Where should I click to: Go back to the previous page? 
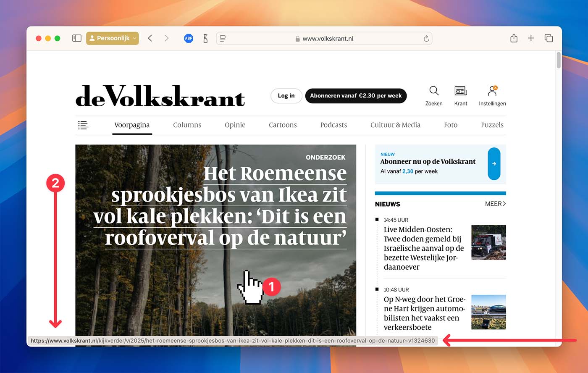pyautogui.click(x=150, y=38)
